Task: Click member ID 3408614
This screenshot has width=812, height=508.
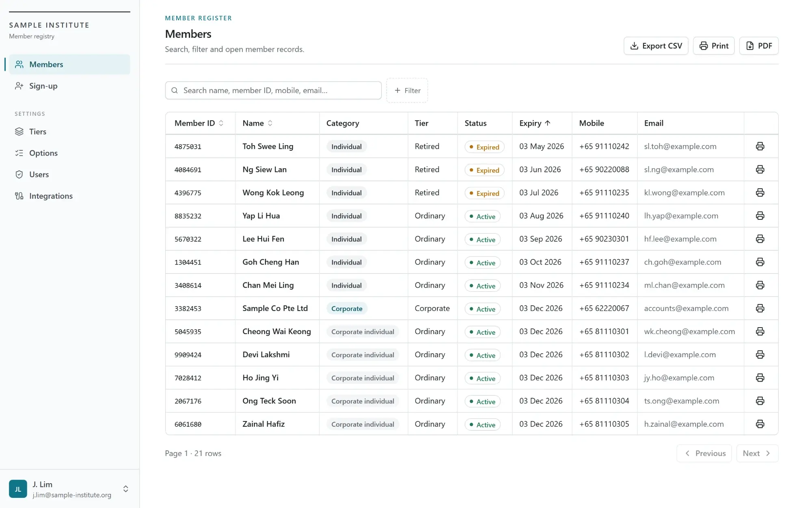Action: point(188,286)
